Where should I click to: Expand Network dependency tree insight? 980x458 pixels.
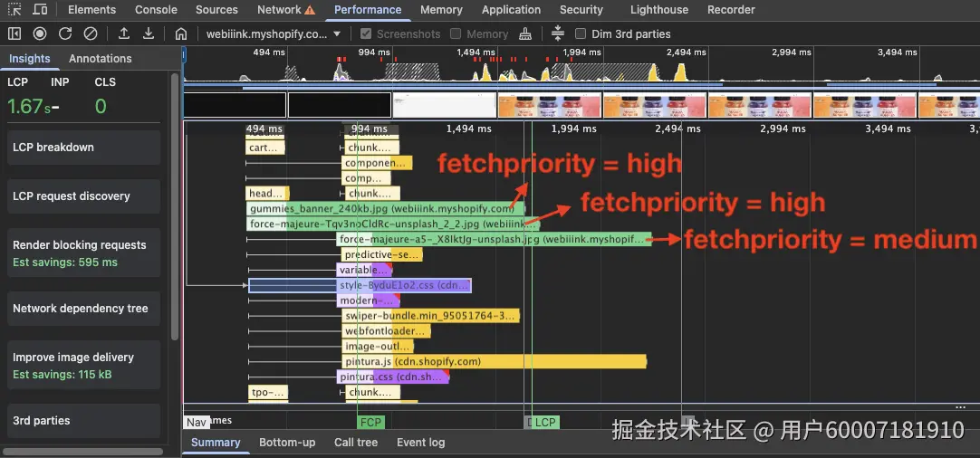pyautogui.click(x=83, y=308)
